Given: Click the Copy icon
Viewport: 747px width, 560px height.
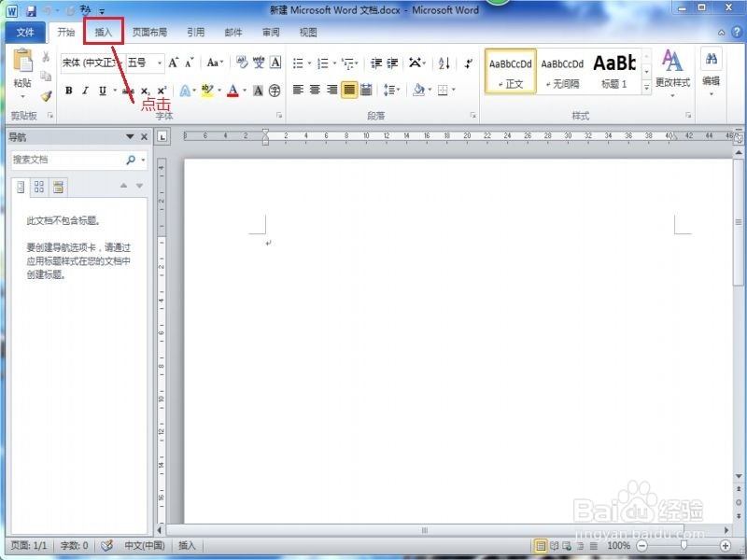Looking at the screenshot, I should click(x=46, y=77).
